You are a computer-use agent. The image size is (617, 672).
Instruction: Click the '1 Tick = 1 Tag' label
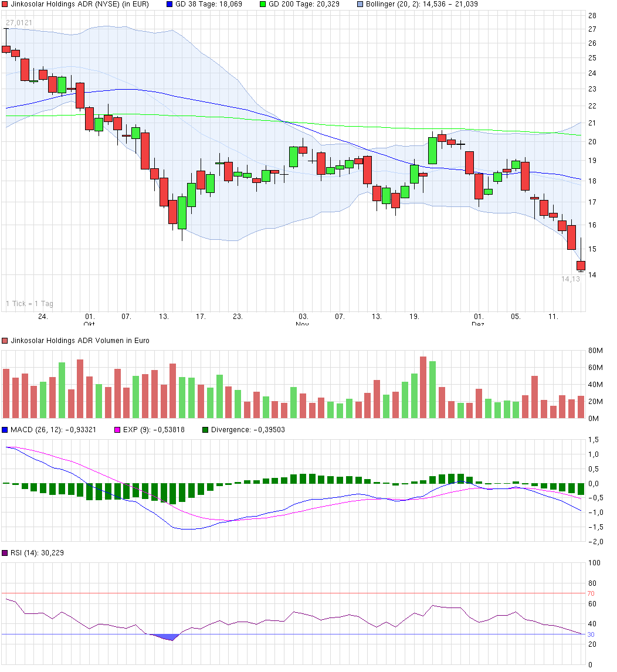point(29,304)
